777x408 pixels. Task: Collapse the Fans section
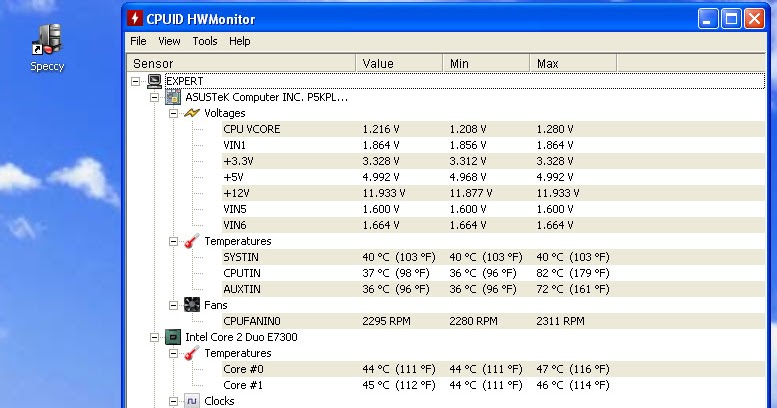173,305
